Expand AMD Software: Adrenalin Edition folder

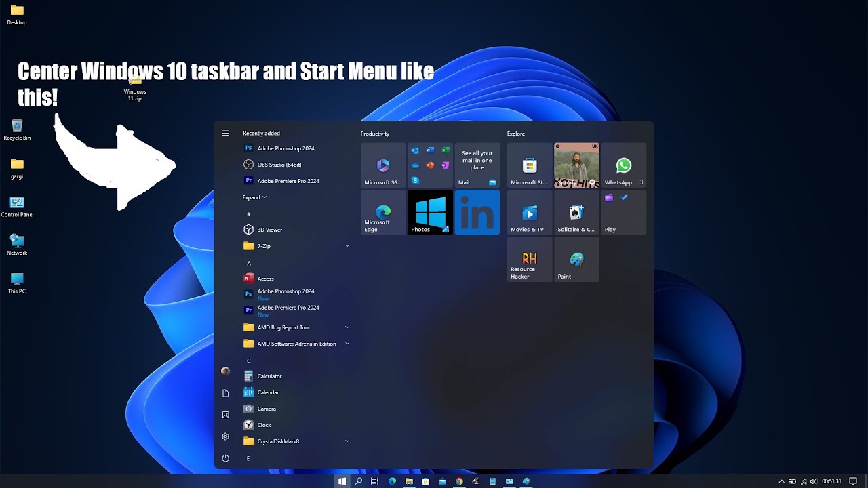click(x=296, y=344)
